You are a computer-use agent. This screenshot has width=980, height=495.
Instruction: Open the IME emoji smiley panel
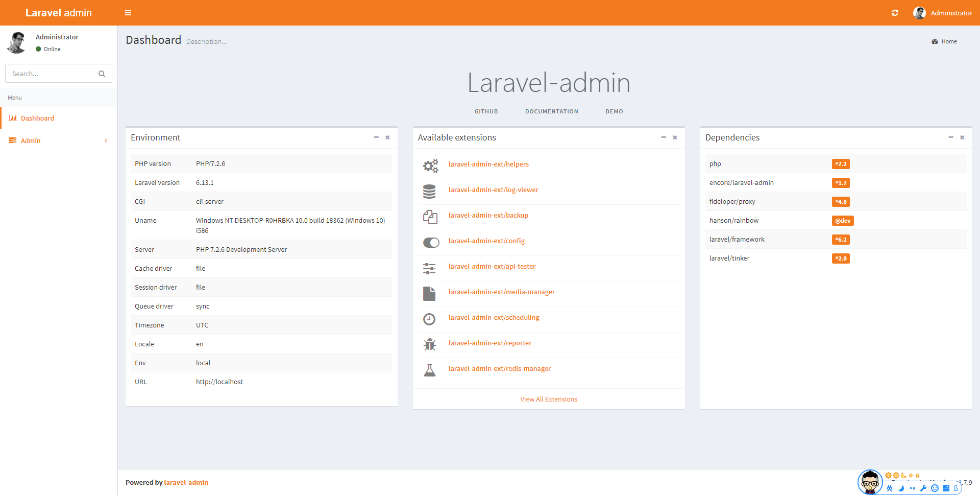935,488
